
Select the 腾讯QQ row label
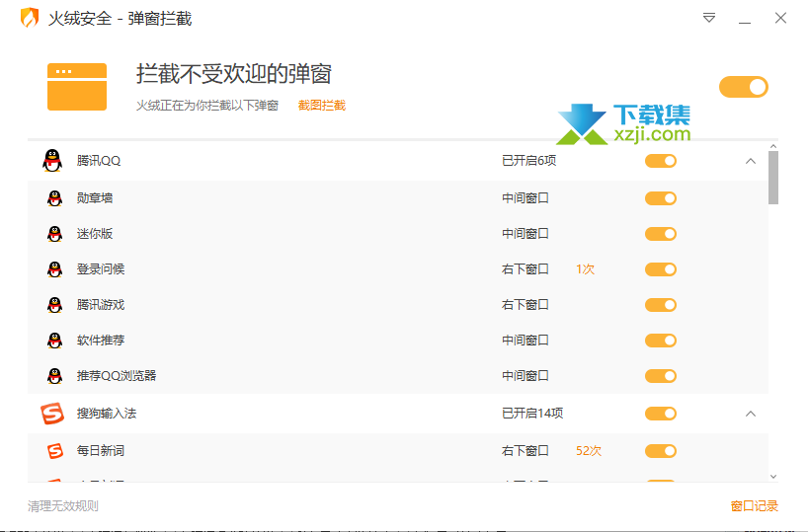click(99, 161)
